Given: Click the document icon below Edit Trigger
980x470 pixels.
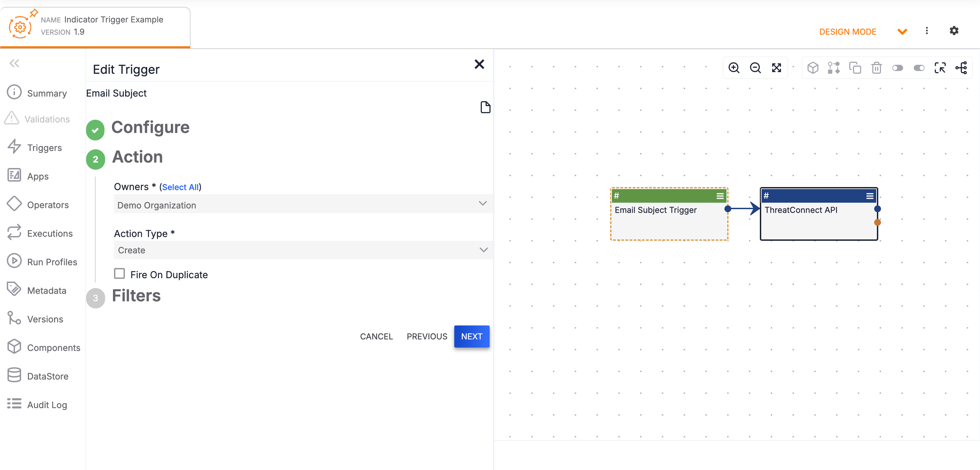Looking at the screenshot, I should click(485, 107).
